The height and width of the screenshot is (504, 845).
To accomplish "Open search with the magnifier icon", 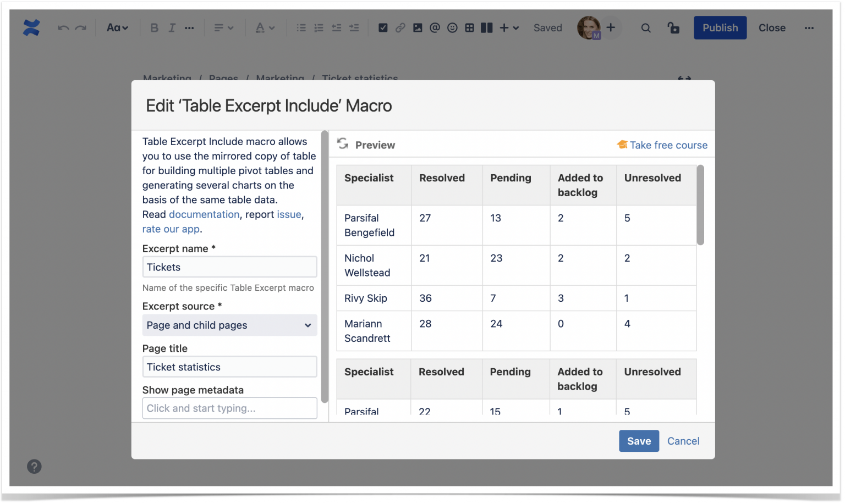I will point(646,27).
